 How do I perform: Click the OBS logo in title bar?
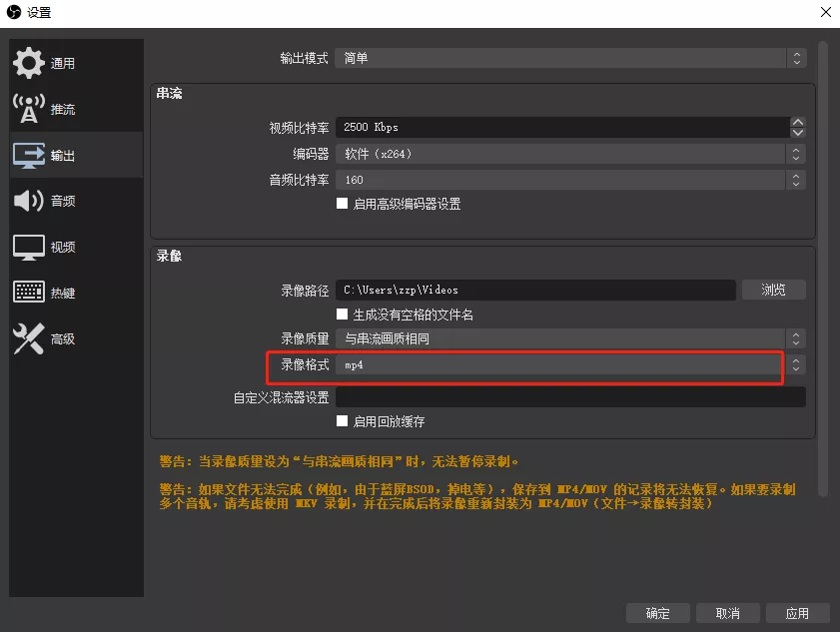click(x=14, y=12)
